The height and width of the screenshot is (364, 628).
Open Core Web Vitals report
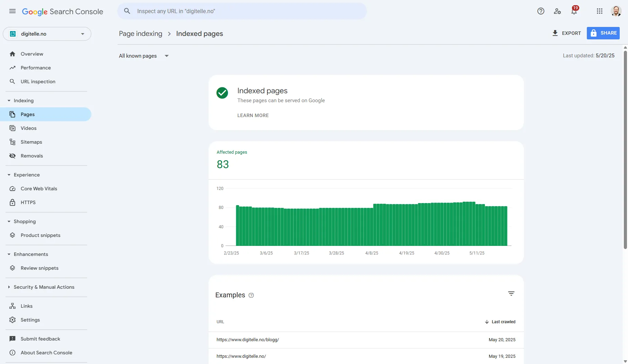point(39,189)
